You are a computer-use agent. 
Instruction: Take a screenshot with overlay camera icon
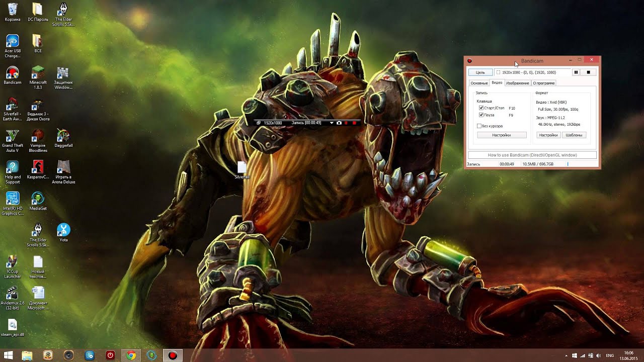point(339,123)
